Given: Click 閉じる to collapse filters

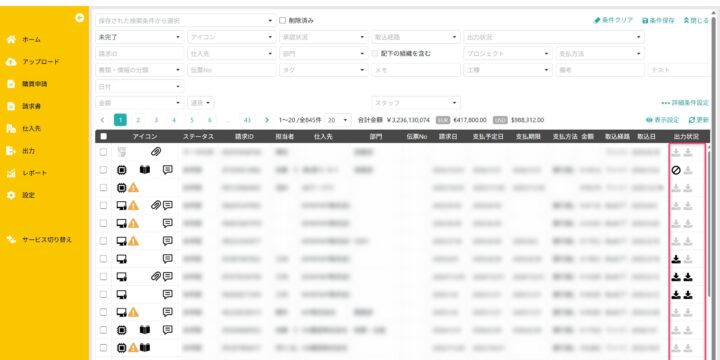Looking at the screenshot, I should (x=696, y=21).
